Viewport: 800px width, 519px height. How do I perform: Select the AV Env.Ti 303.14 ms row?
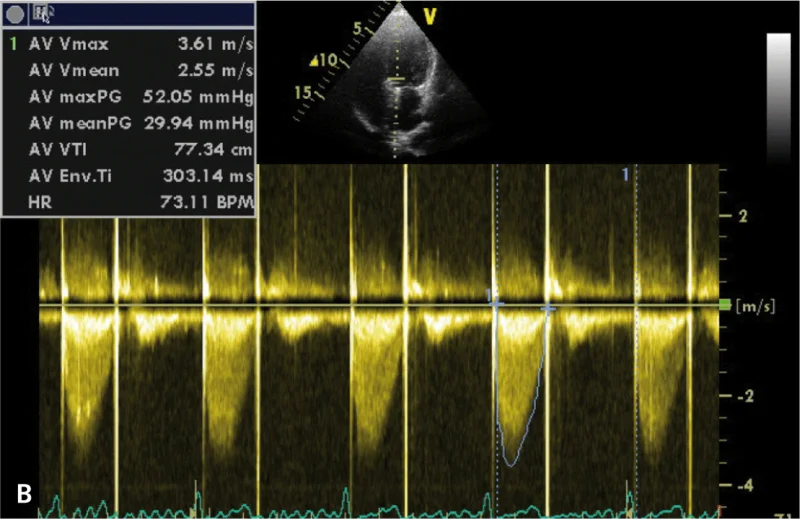141,177
